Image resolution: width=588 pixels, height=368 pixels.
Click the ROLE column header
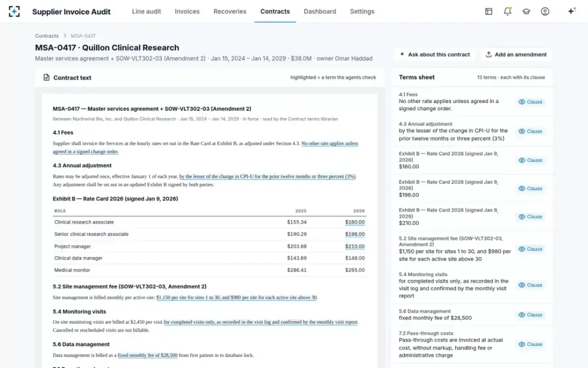60,211
